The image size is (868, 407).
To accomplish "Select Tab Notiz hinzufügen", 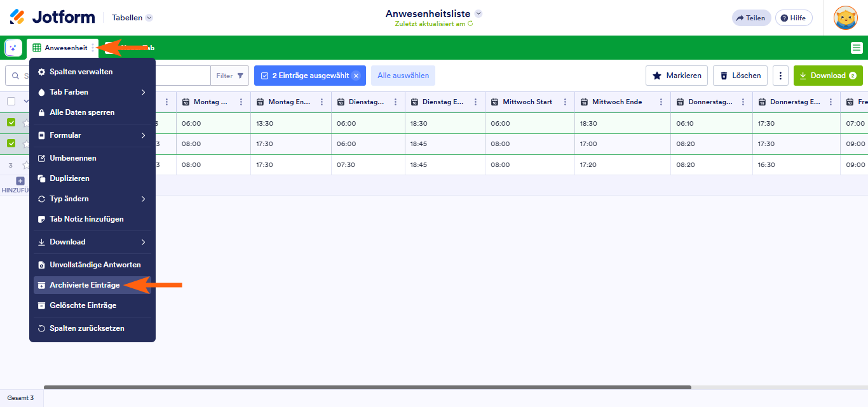I will pos(92,219).
